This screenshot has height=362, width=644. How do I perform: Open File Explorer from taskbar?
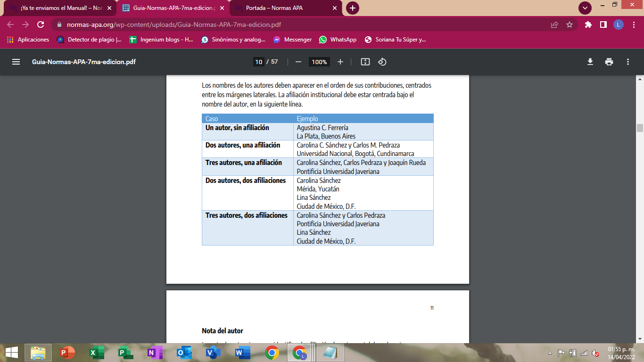click(38, 353)
